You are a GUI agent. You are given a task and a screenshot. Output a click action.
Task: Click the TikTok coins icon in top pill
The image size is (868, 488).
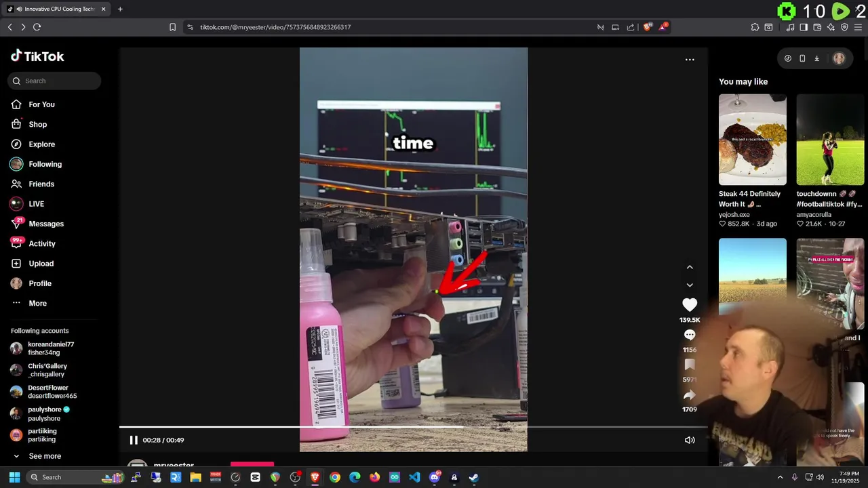tap(788, 58)
